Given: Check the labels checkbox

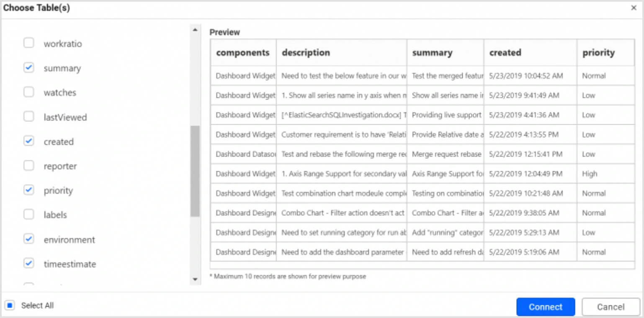Looking at the screenshot, I should [28, 215].
